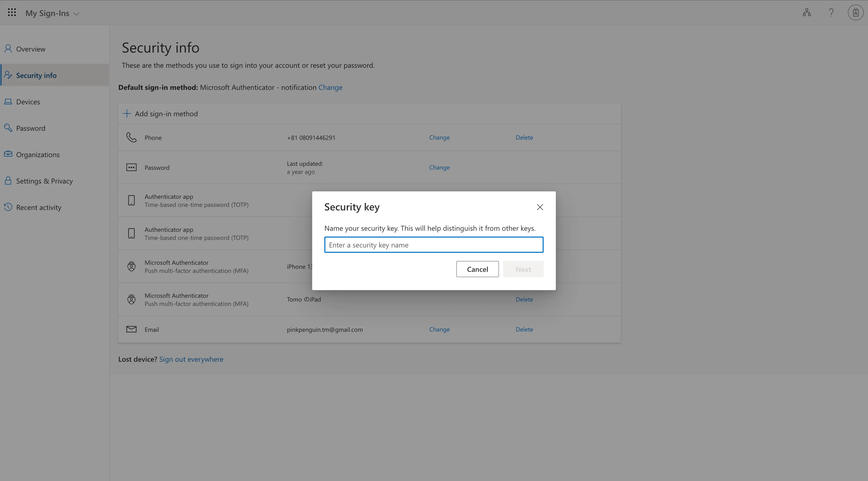Open Settings & Privacy page

click(x=44, y=181)
